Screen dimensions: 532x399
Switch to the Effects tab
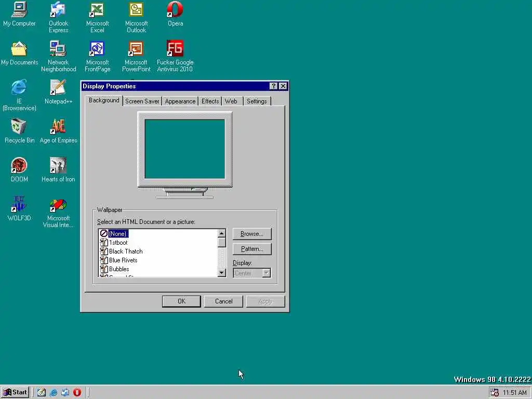[x=210, y=101]
